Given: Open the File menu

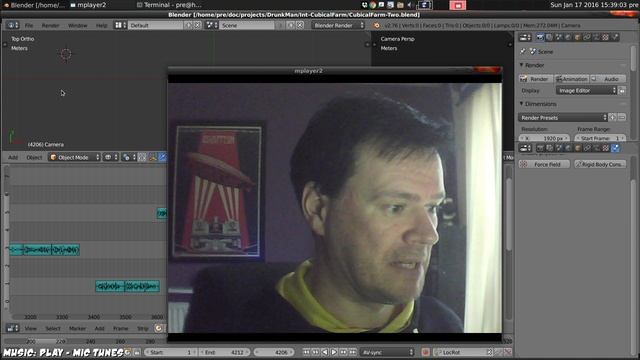Looking at the screenshot, I should pos(29,25).
